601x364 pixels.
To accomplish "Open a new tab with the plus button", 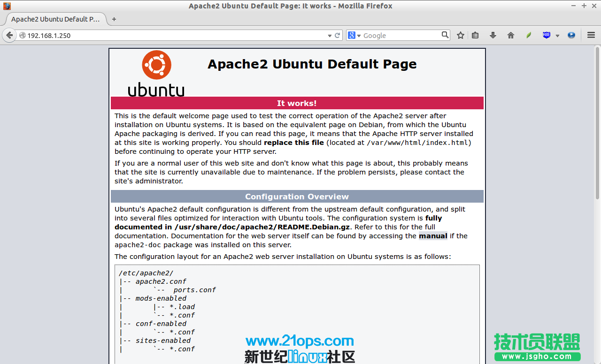I will click(x=114, y=19).
